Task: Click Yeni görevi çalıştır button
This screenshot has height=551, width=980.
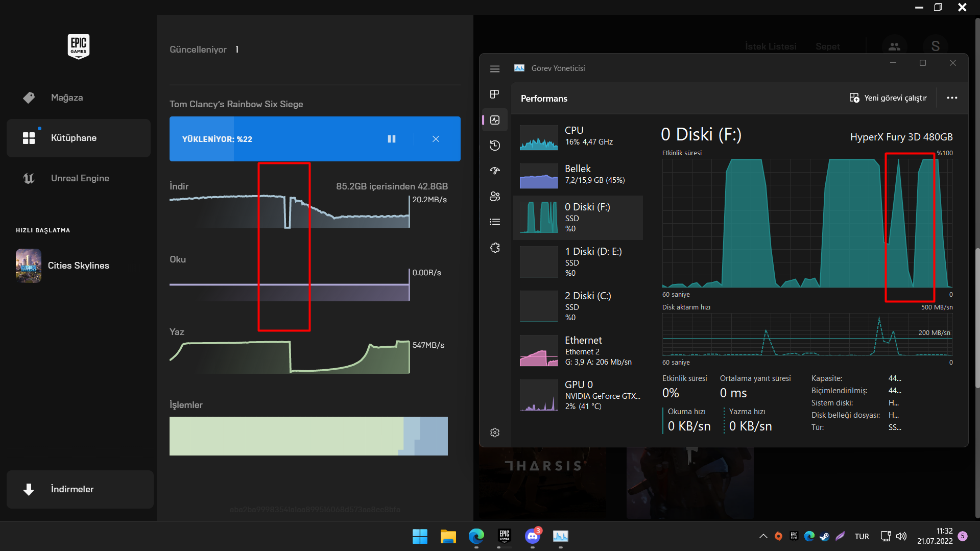Action: click(888, 98)
